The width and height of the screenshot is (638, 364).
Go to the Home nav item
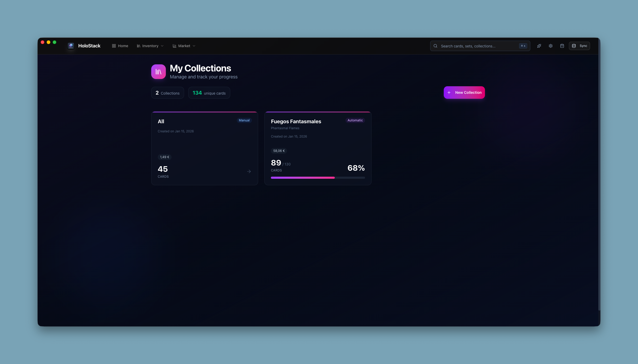click(x=120, y=46)
